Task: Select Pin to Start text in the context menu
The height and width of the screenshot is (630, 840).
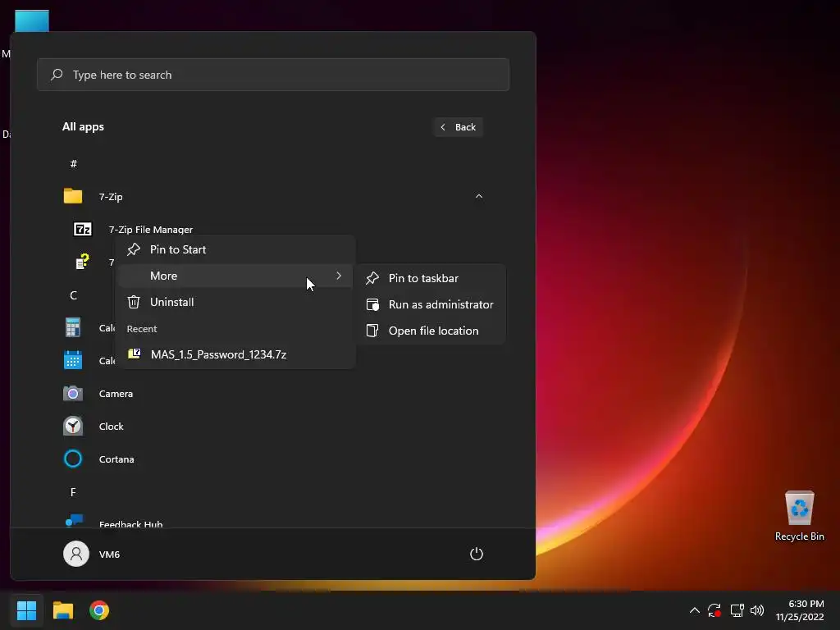Action: pyautogui.click(x=178, y=249)
